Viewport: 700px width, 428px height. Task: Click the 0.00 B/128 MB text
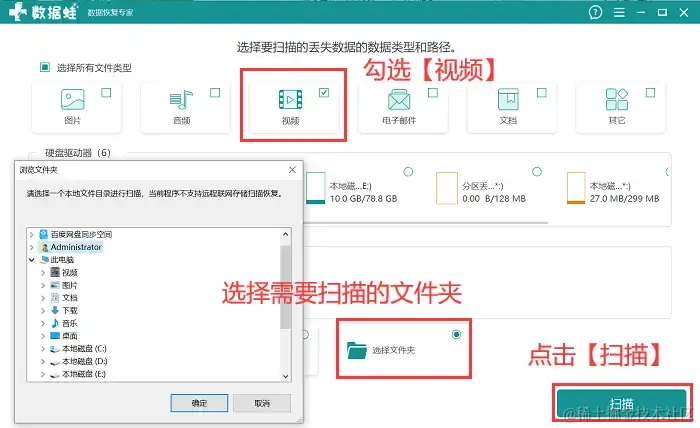pos(494,199)
